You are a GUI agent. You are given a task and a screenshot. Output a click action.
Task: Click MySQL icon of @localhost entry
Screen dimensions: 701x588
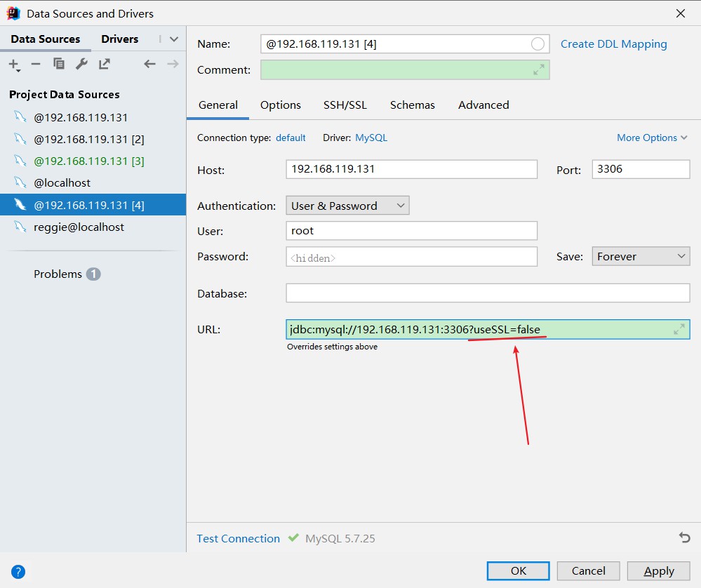click(20, 182)
